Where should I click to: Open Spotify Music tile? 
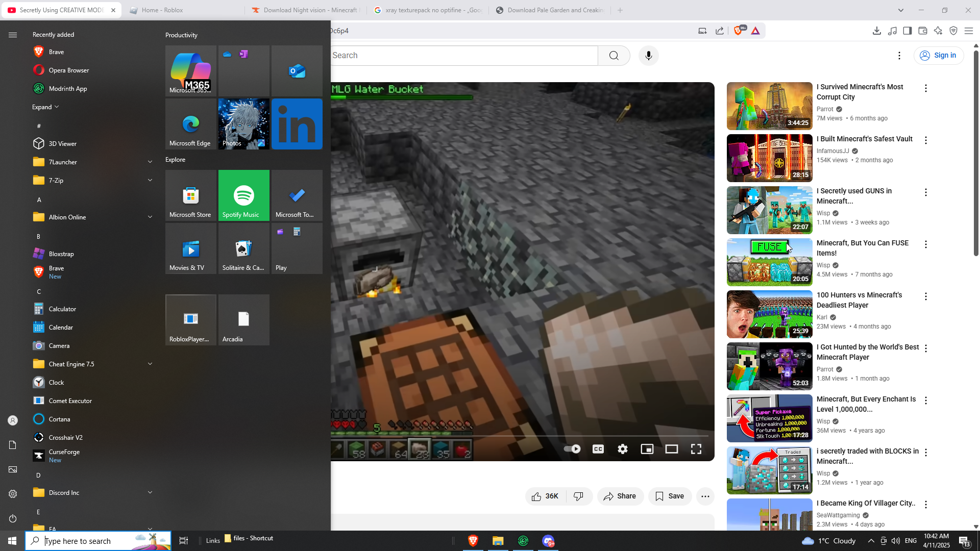coord(243,195)
